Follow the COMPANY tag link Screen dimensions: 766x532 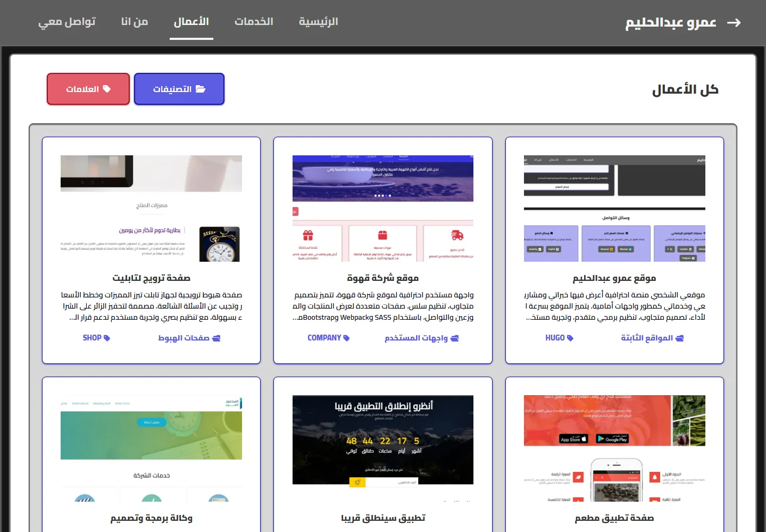(x=329, y=338)
